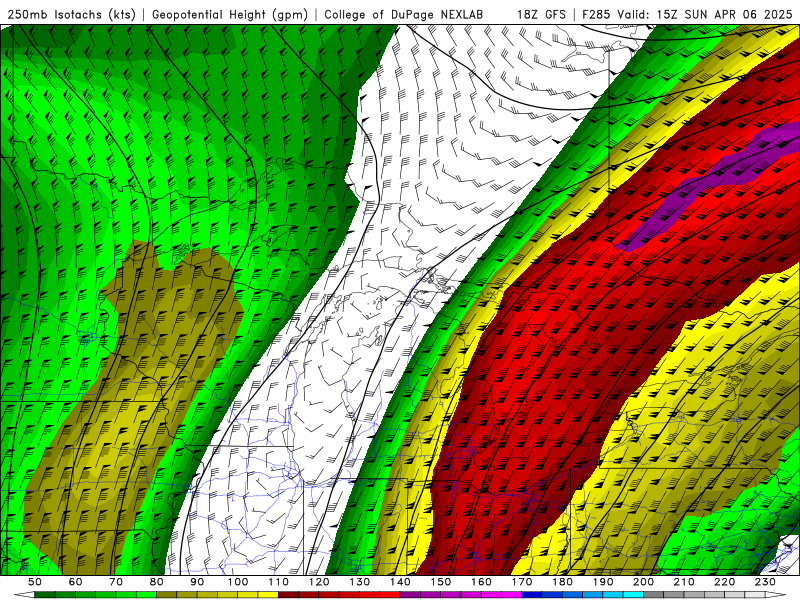Screen dimensions: 800x600
Task: Click the 60 knot scale label
Action: (x=75, y=582)
